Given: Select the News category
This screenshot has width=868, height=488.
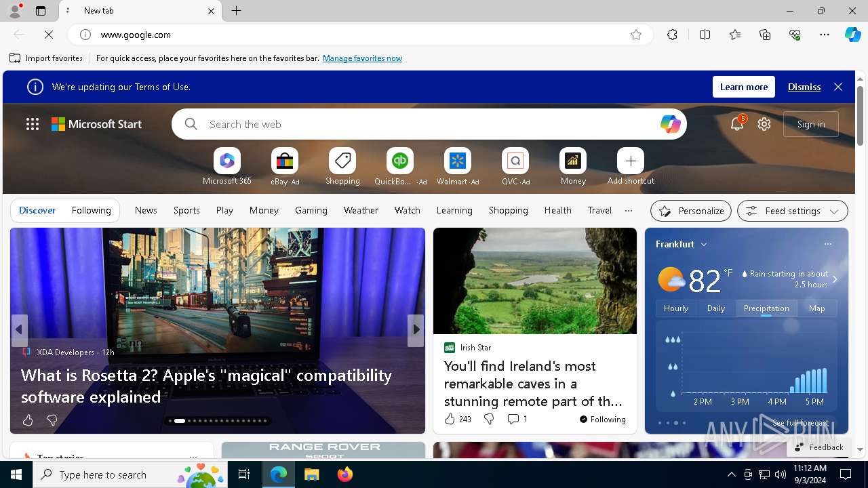Looking at the screenshot, I should click(x=146, y=210).
